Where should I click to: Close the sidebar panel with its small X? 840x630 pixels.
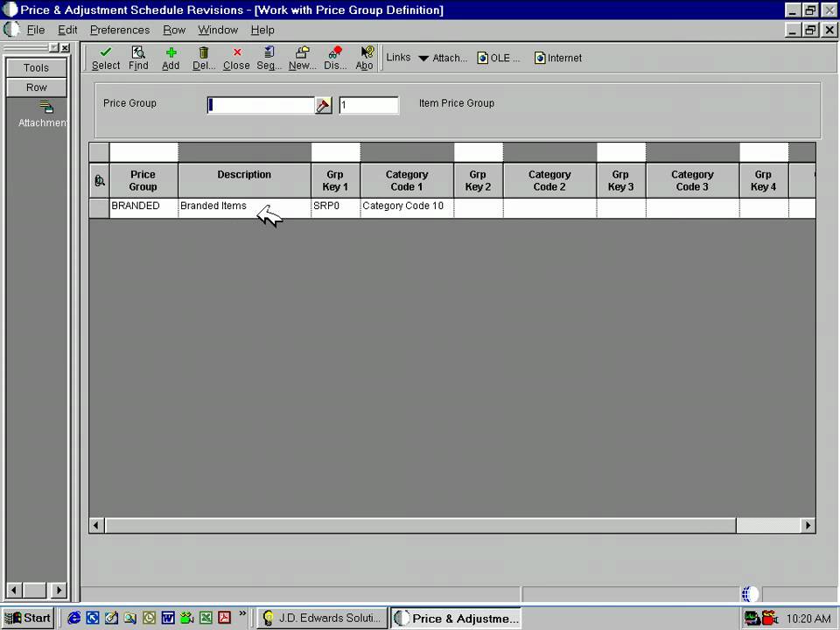coord(65,47)
